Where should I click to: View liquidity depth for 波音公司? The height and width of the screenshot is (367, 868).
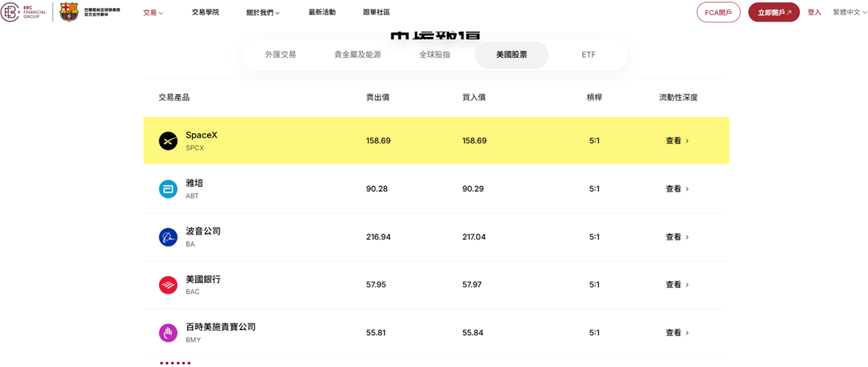(x=677, y=237)
